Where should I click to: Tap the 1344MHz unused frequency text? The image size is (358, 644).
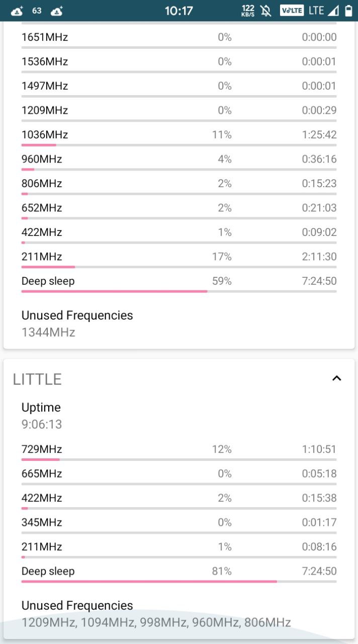tap(48, 332)
